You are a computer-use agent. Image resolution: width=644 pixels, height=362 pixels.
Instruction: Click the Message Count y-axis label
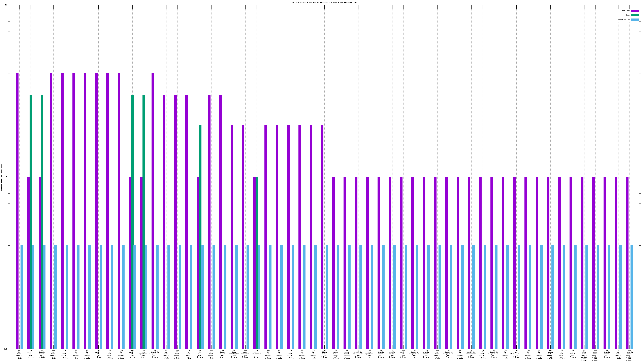(1, 177)
